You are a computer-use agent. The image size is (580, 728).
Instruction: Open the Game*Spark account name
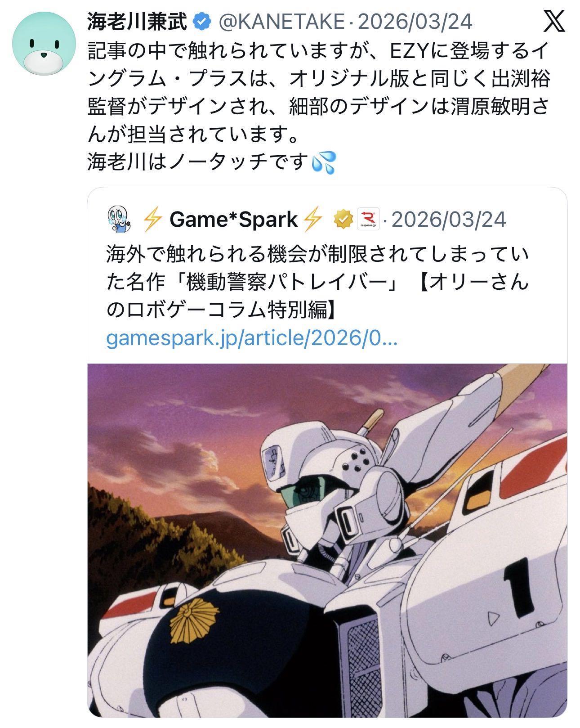tap(233, 220)
